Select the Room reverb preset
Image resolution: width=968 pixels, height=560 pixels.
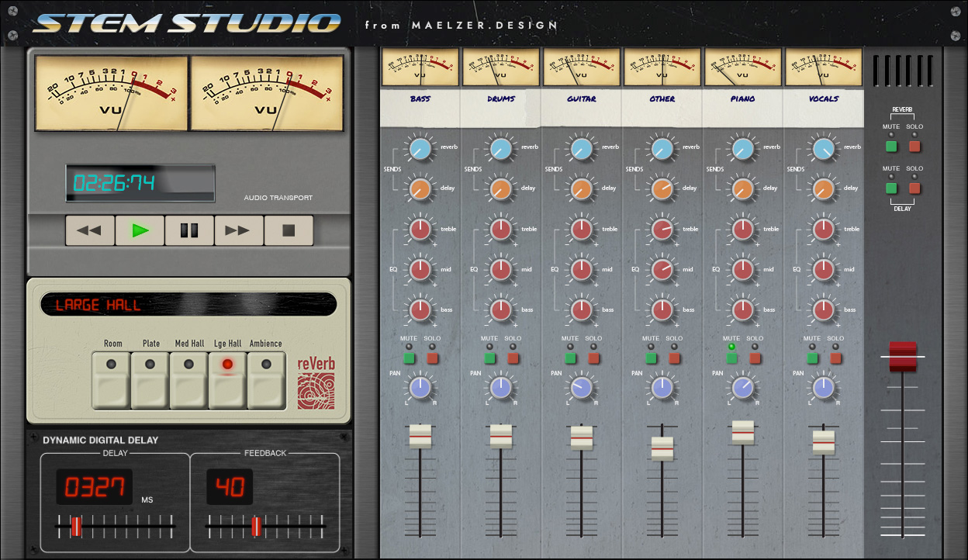pyautogui.click(x=110, y=382)
